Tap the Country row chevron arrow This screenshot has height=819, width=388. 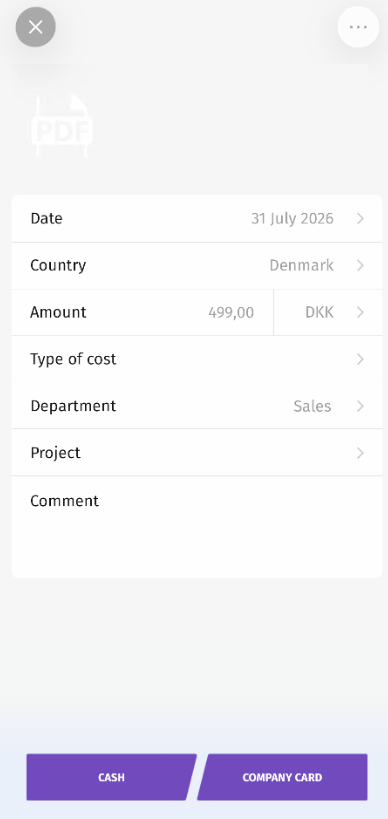click(360, 265)
